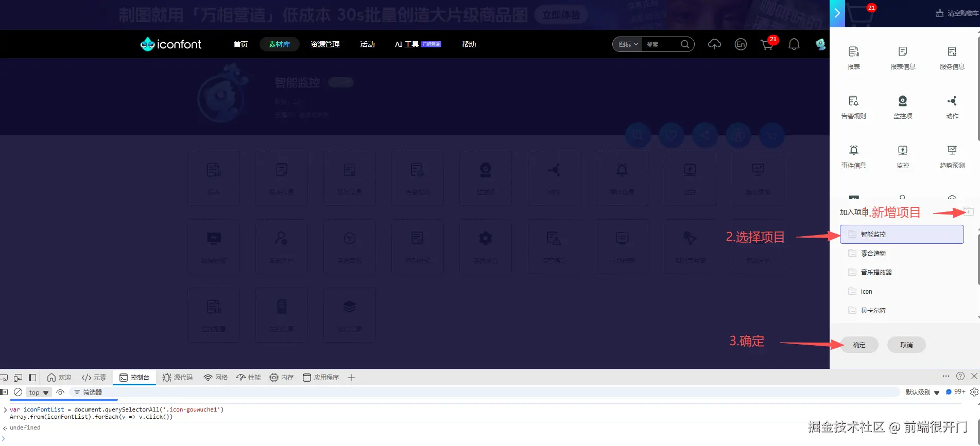Choose the 素合造物 project
The image size is (980, 446).
coord(902,253)
